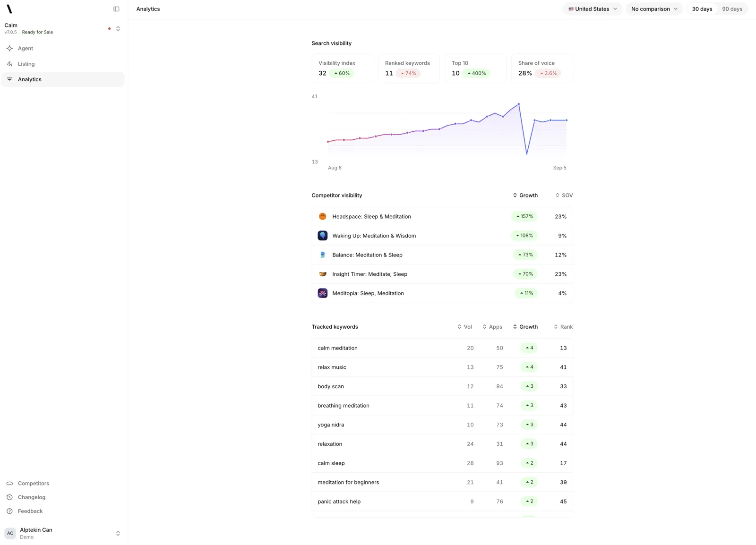756x545 pixels.
Task: Click the Feedback question mark icon
Action: point(9,511)
